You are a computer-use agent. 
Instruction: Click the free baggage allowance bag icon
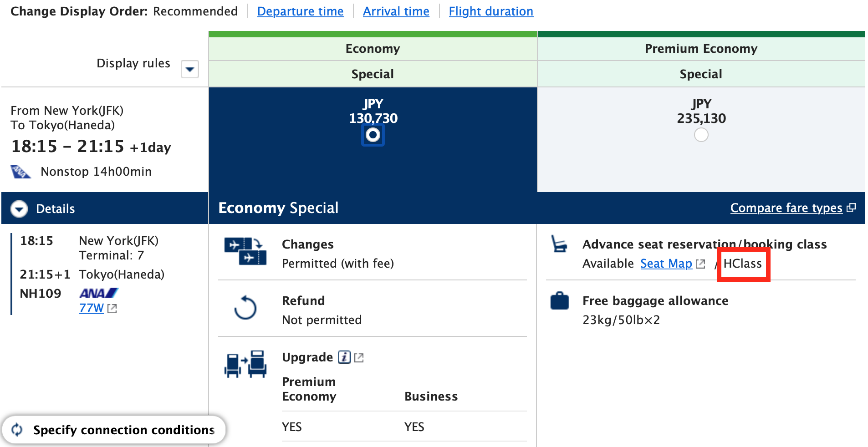[559, 301]
